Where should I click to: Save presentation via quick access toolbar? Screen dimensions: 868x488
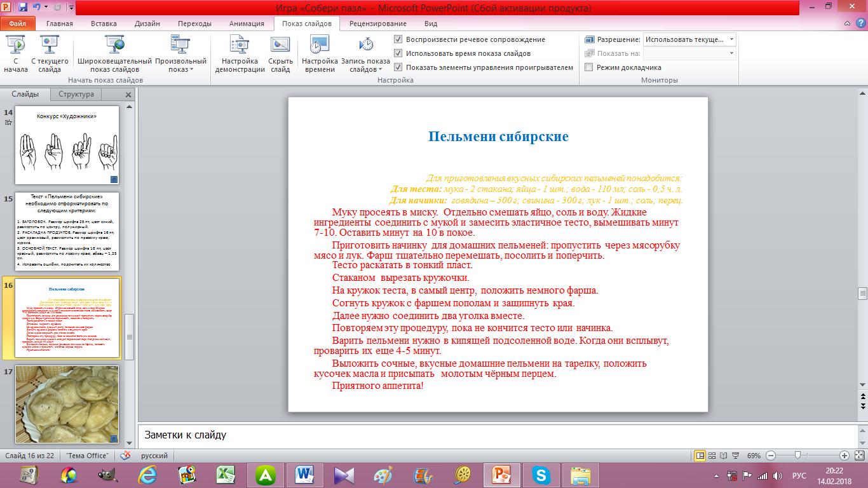[x=23, y=8]
